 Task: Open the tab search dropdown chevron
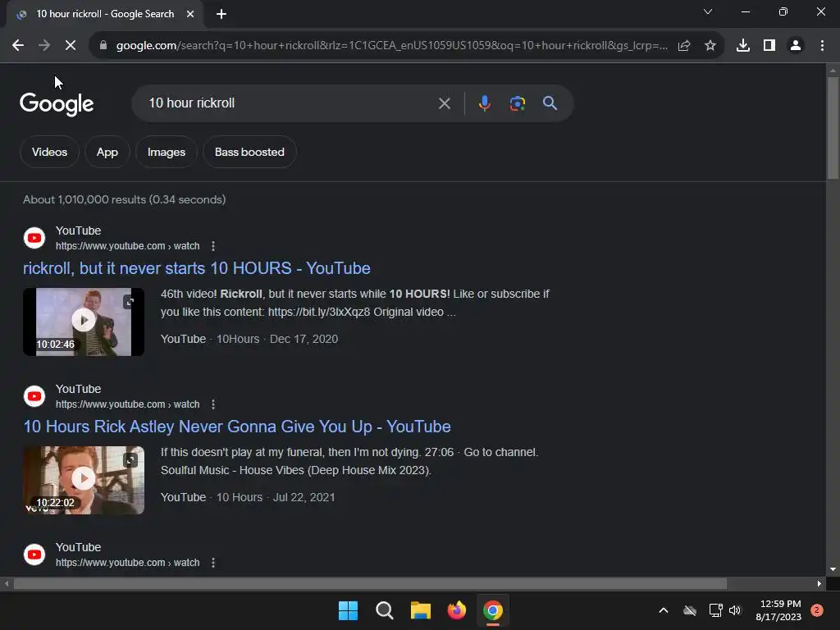coord(708,11)
